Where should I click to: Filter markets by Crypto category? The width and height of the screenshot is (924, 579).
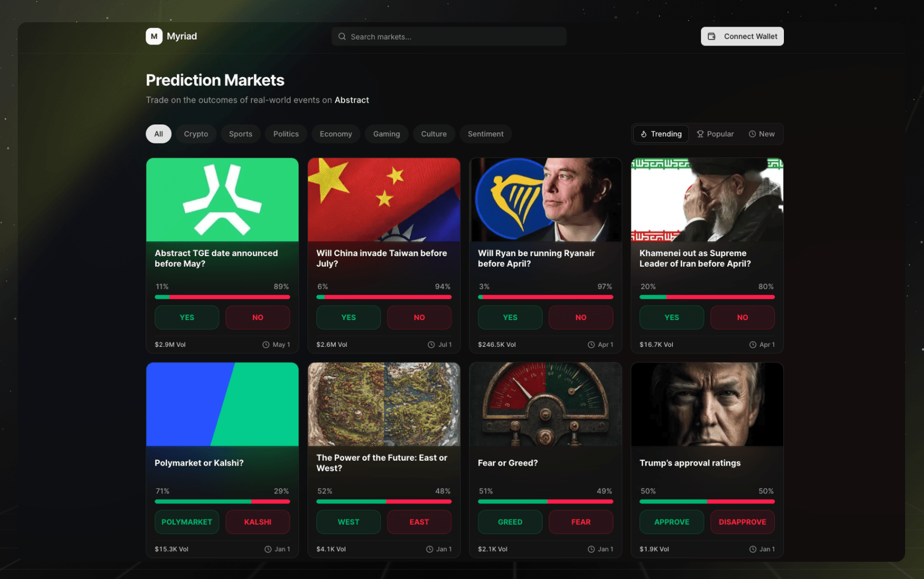pos(196,134)
